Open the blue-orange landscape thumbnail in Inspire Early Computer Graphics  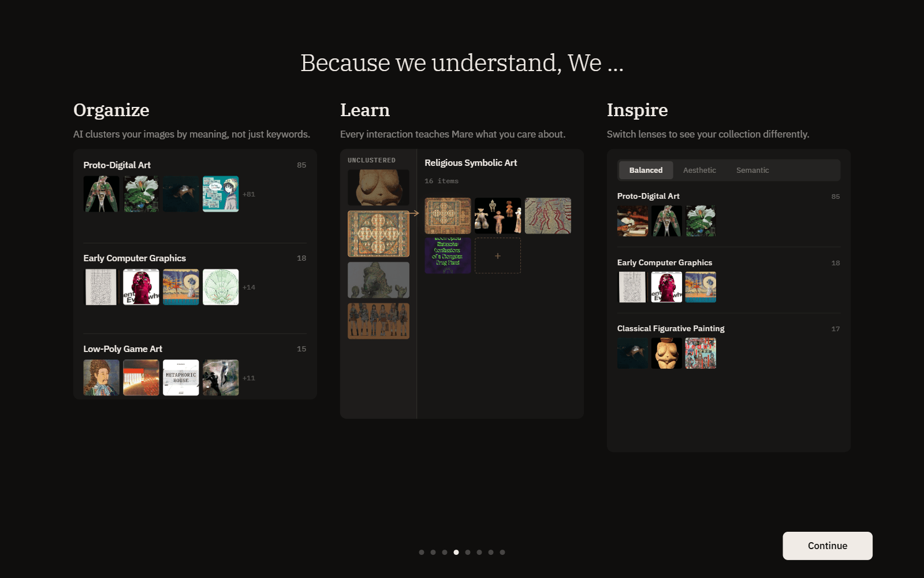(701, 287)
